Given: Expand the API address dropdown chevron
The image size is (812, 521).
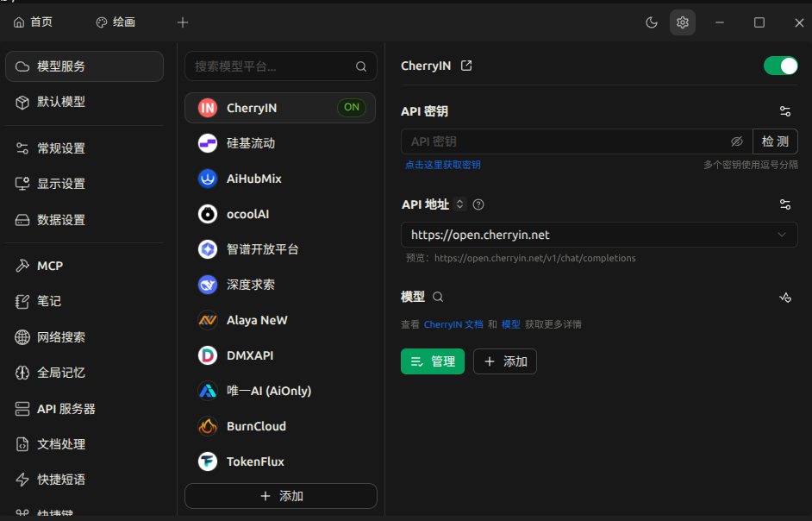Looking at the screenshot, I should pos(782,235).
